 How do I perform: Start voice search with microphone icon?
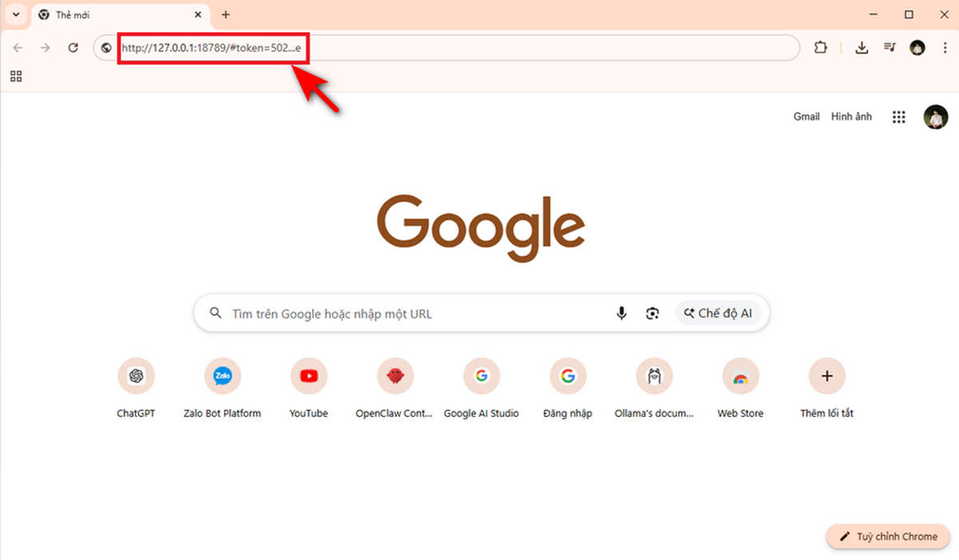(x=621, y=314)
